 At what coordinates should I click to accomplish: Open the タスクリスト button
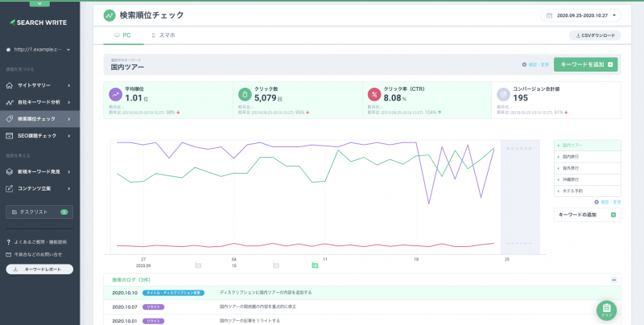pyautogui.click(x=39, y=212)
